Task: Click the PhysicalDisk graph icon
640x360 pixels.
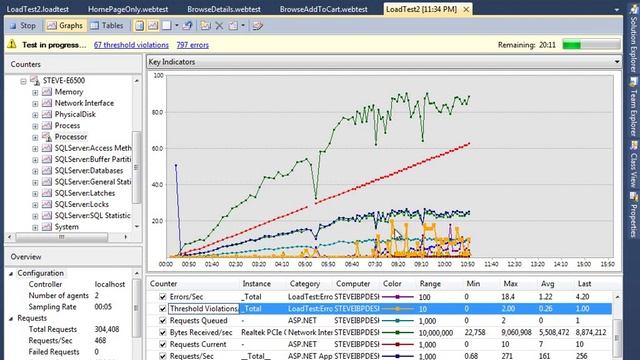Action: pyautogui.click(x=47, y=114)
